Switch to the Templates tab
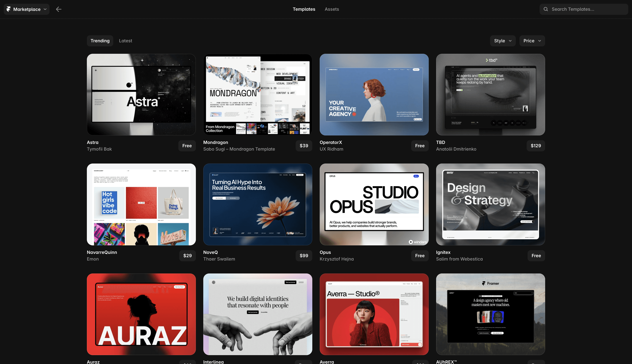This screenshot has width=632, height=364. pyautogui.click(x=304, y=9)
